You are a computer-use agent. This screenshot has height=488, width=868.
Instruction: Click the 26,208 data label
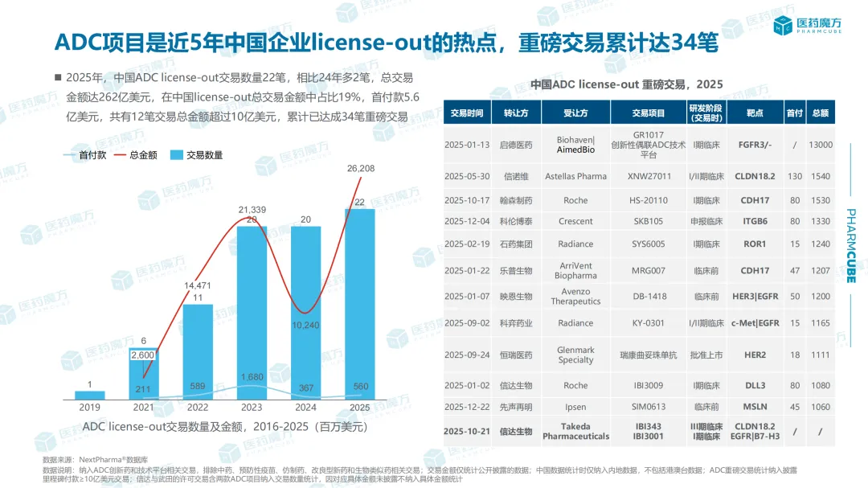coord(361,168)
